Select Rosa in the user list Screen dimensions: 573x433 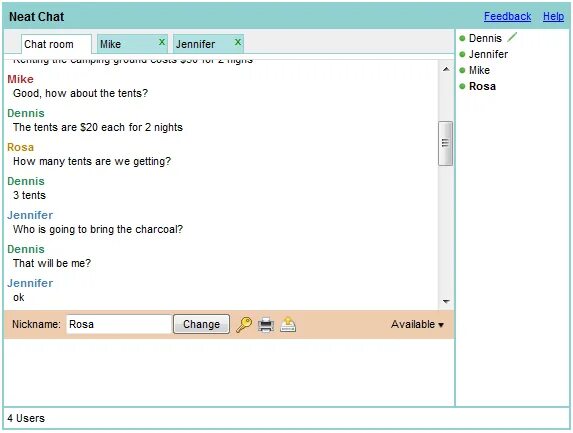[x=482, y=87]
